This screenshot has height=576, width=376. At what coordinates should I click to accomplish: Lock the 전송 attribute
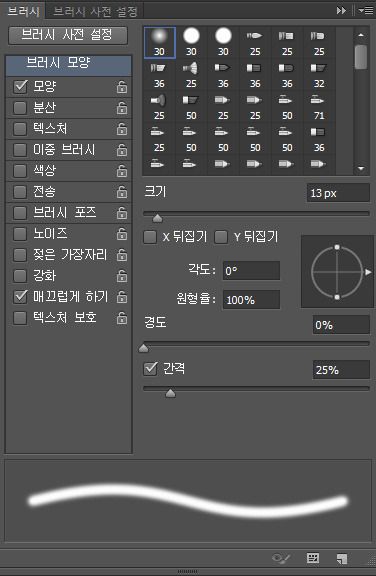coord(122,192)
